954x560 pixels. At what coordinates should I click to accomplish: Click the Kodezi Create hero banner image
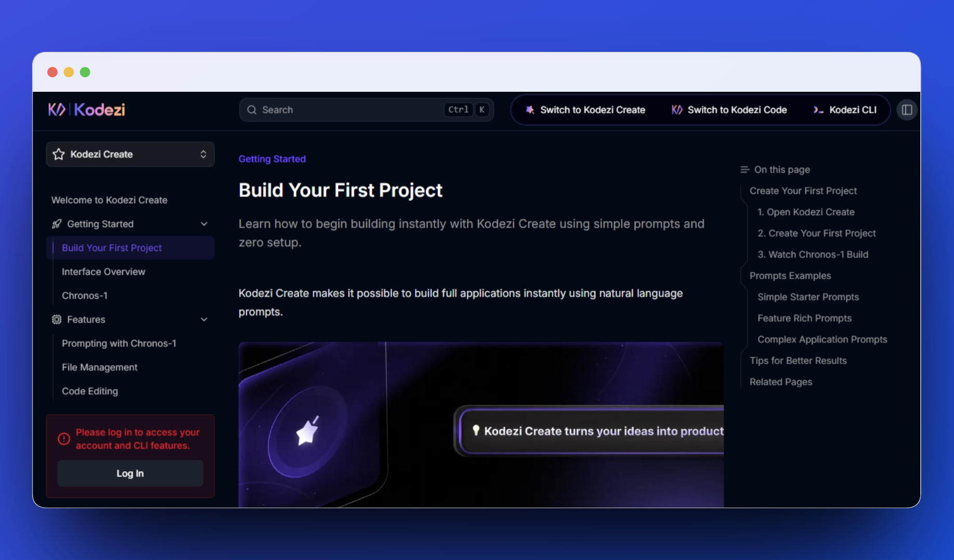(x=481, y=425)
